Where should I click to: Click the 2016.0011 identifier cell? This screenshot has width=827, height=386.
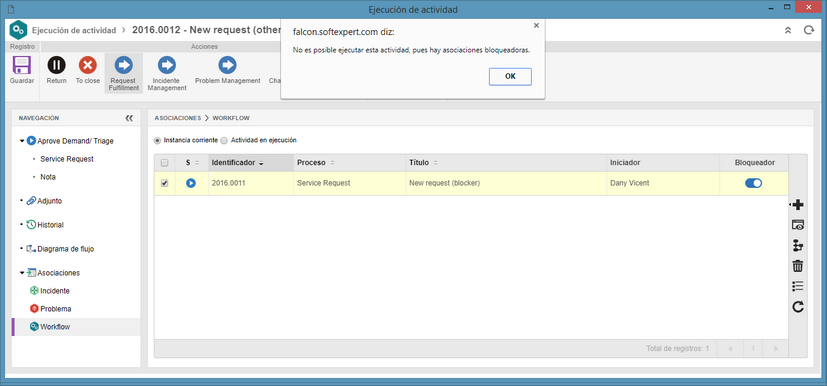click(x=251, y=183)
